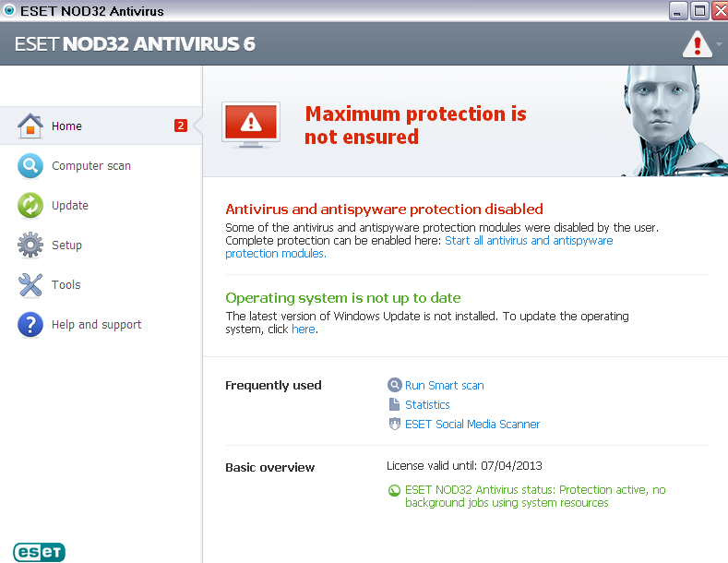Minimize the ESET window
Viewport: 728px width, 563px height.
(678, 10)
